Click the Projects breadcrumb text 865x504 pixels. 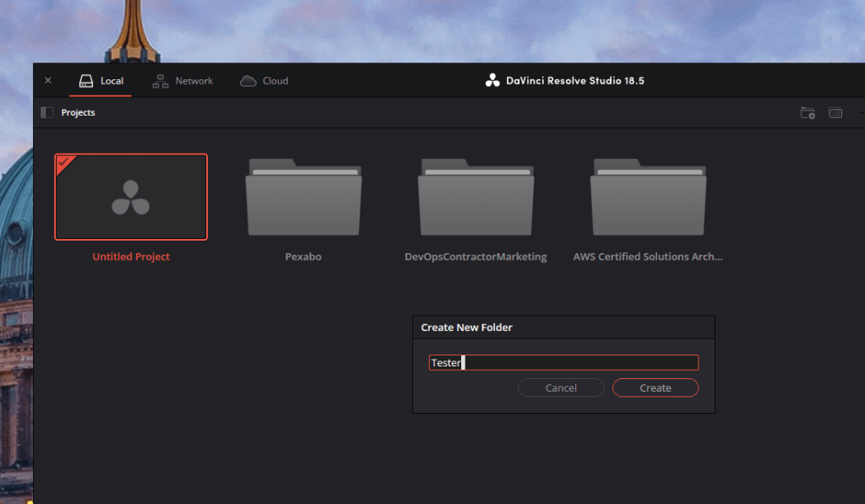(78, 112)
